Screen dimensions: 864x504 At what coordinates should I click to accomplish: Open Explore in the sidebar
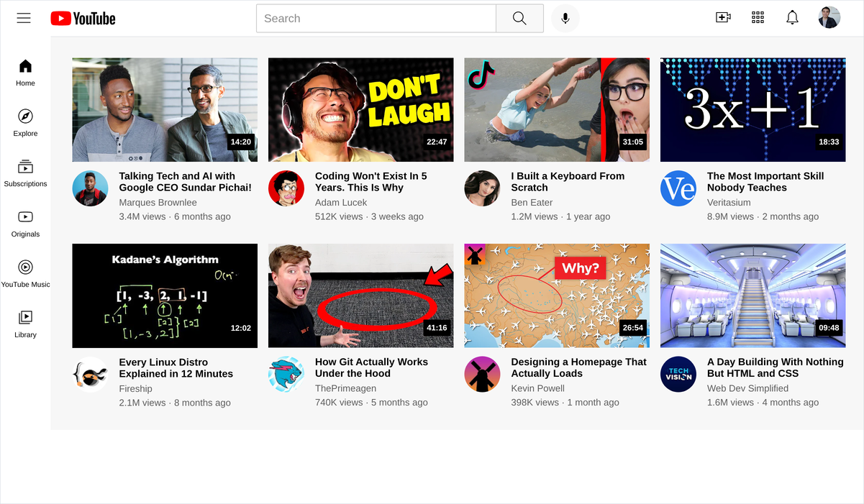25,123
